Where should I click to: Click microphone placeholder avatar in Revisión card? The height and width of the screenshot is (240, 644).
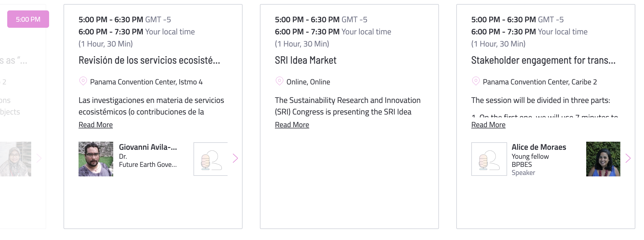(211, 159)
